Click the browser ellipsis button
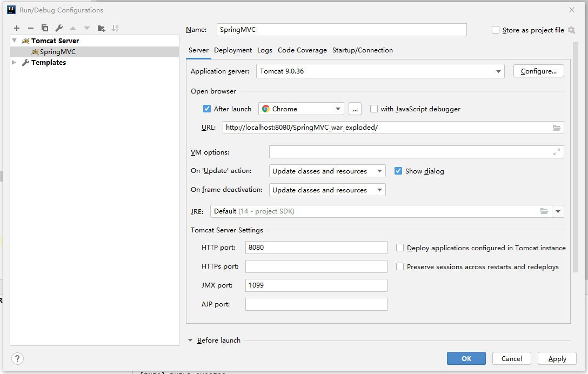 pyautogui.click(x=355, y=109)
